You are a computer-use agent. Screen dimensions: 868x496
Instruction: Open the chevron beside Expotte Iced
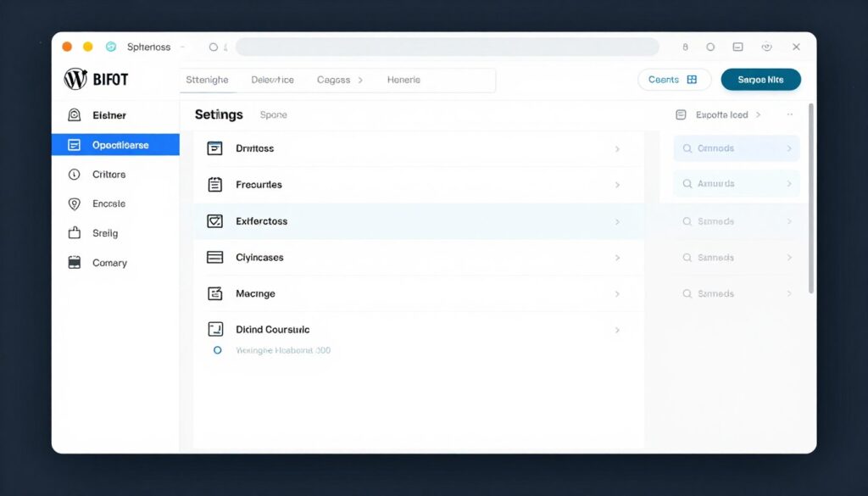759,114
